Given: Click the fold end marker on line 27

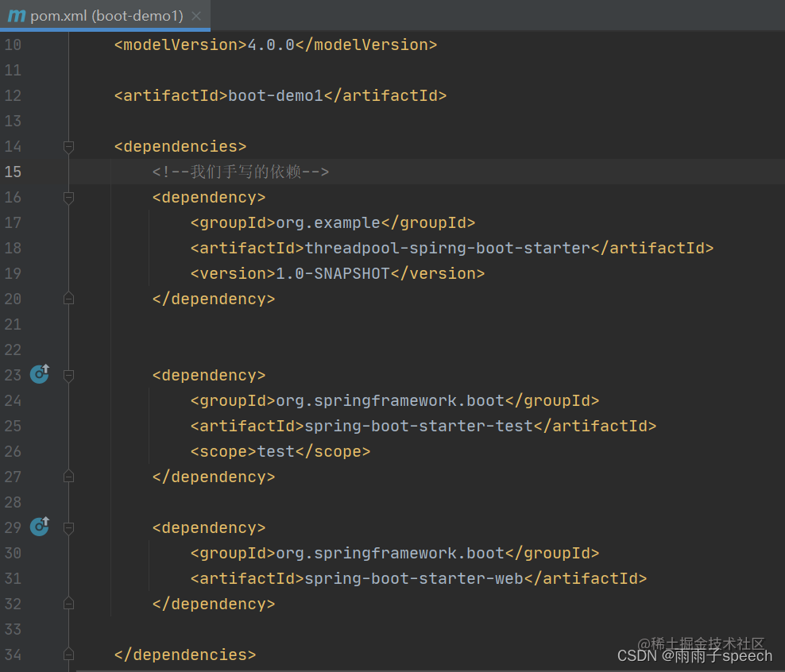Looking at the screenshot, I should point(69,477).
